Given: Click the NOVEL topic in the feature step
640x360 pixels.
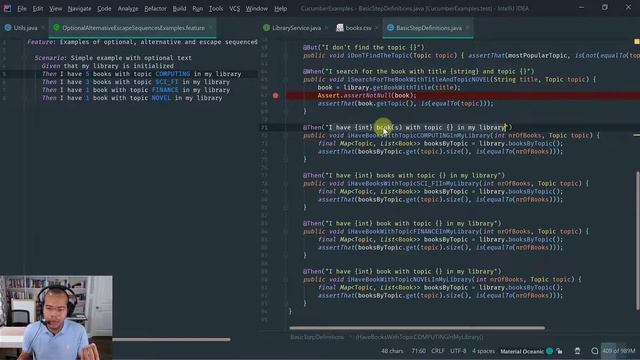Looking at the screenshot, I should click(161, 98).
